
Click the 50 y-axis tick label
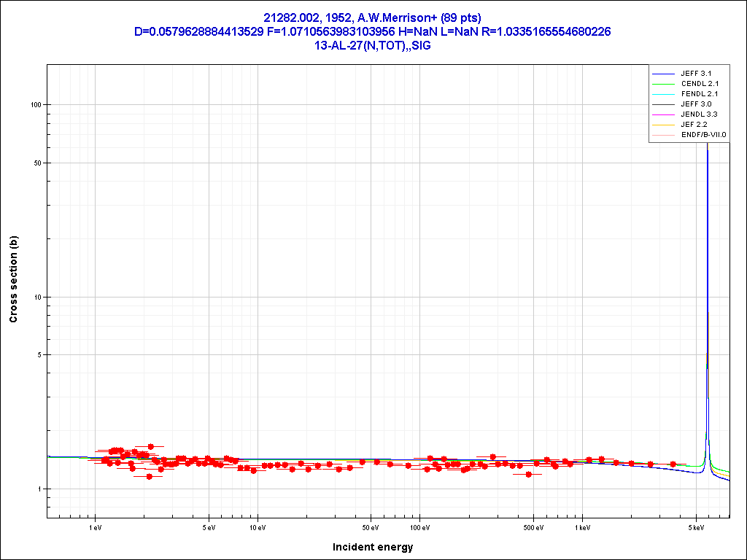click(x=36, y=163)
